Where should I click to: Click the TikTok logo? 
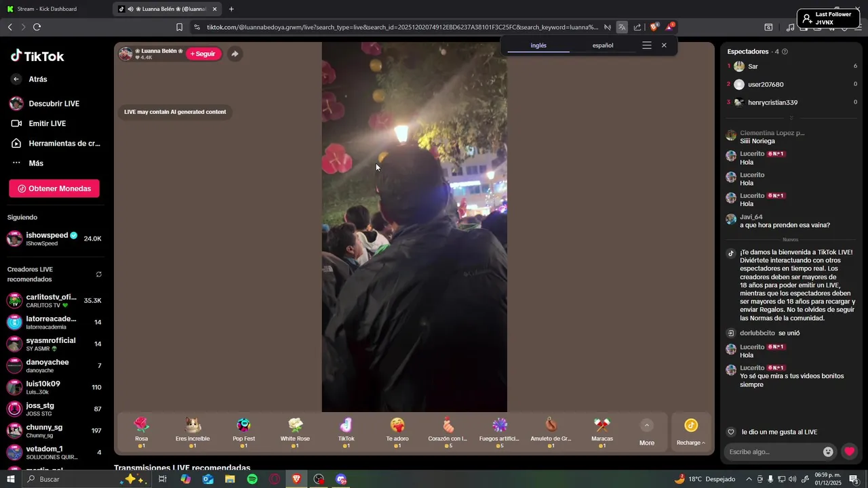[x=37, y=56]
